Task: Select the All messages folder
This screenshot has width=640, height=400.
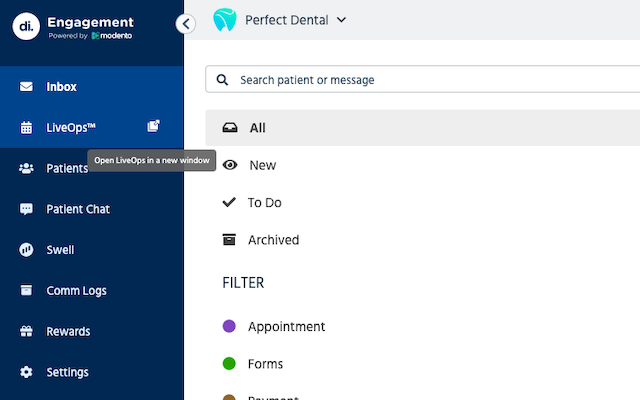Action: 422,128
